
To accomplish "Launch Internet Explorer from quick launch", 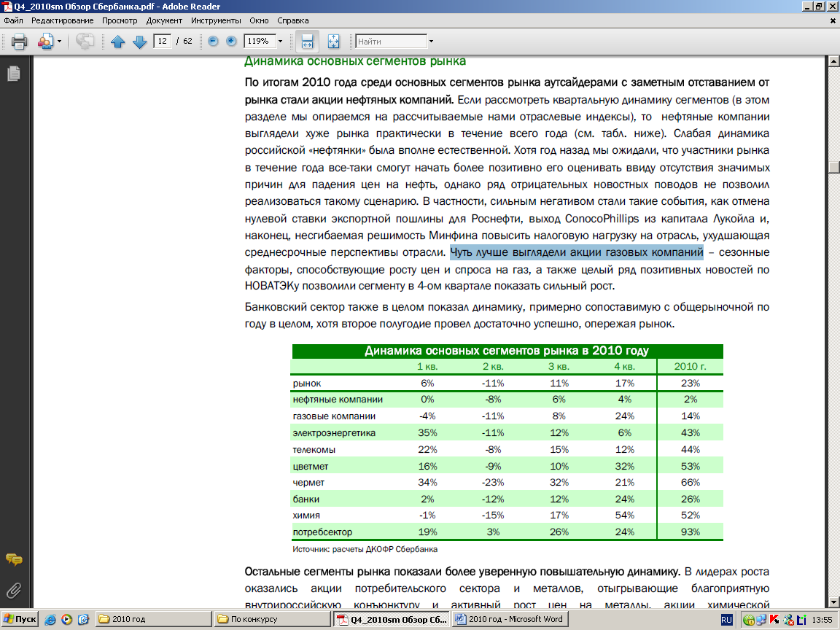I will [50, 620].
